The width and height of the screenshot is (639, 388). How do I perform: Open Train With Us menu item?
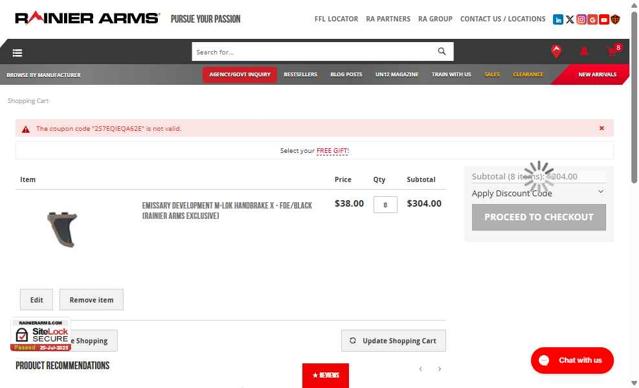click(x=451, y=74)
